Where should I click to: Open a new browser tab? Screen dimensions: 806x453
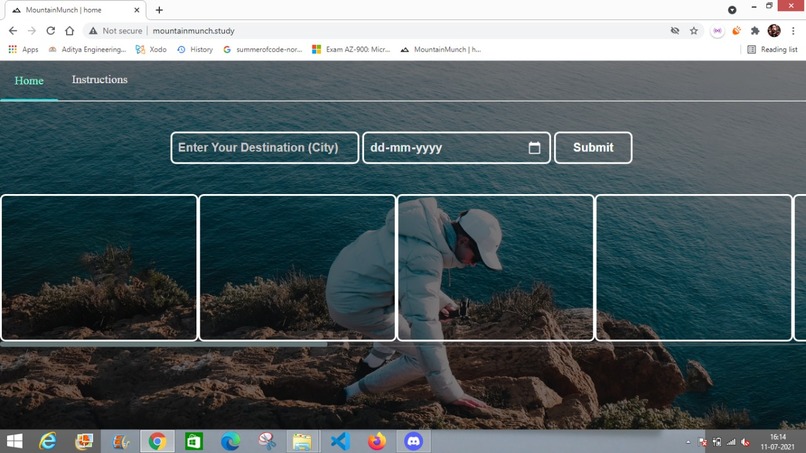click(159, 10)
